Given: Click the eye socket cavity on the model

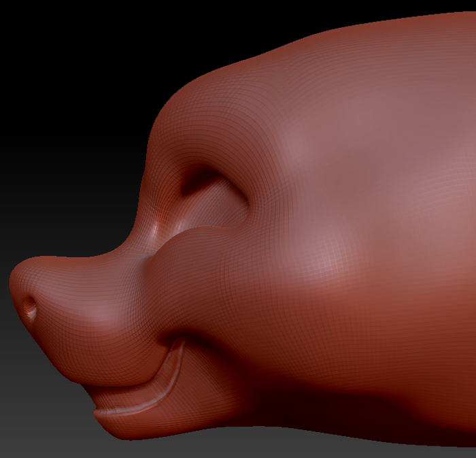Looking at the screenshot, I should pos(215,200).
